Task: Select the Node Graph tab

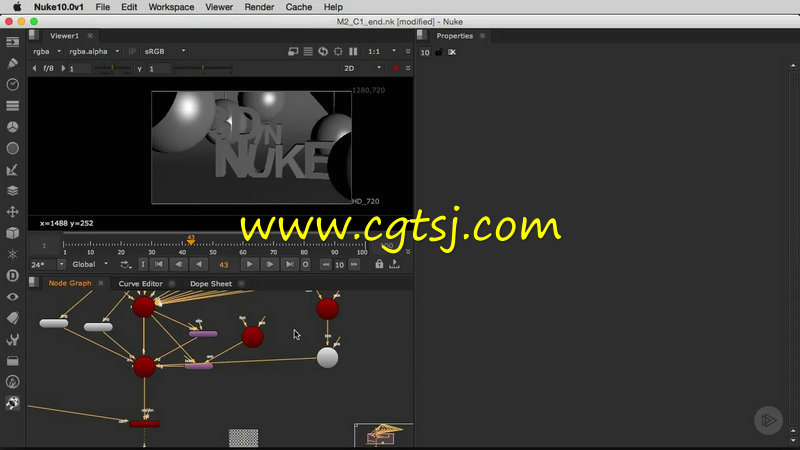Action: (70, 283)
